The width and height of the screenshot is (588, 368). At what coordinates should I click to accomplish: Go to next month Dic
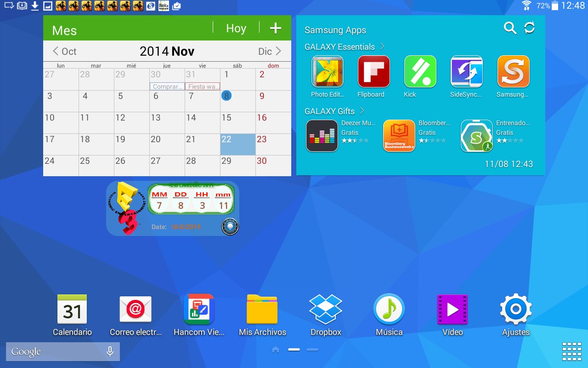tap(270, 51)
